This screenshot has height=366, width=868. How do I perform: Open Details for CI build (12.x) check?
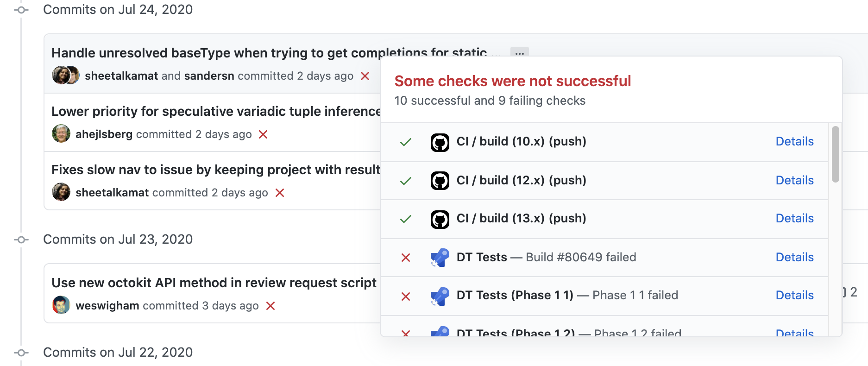coord(794,180)
